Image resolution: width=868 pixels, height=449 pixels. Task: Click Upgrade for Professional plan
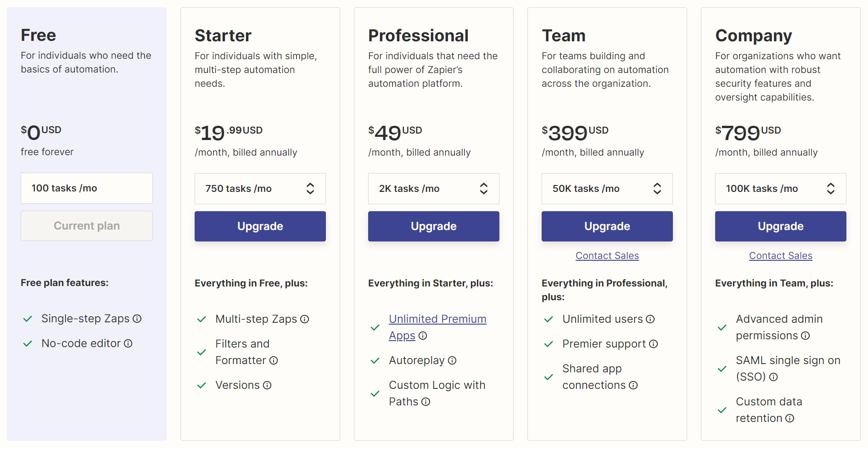pyautogui.click(x=434, y=226)
